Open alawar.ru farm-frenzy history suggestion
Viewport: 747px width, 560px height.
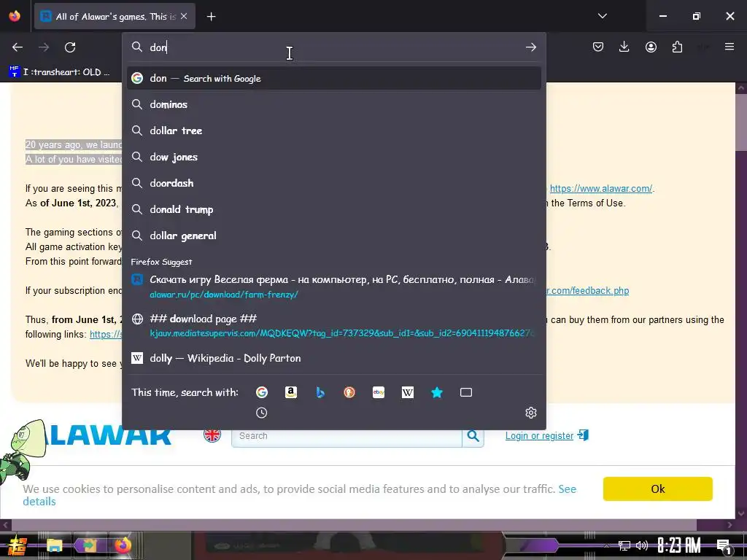334,287
